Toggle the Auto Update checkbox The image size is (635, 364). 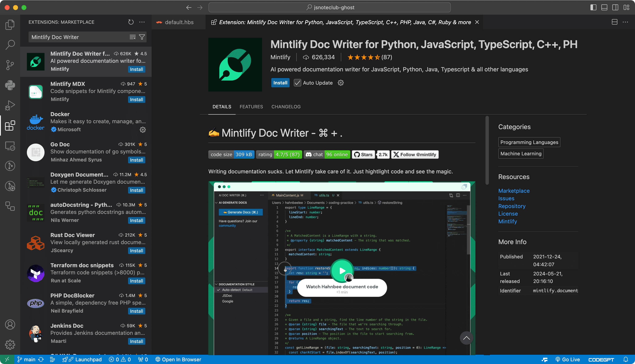pos(297,83)
